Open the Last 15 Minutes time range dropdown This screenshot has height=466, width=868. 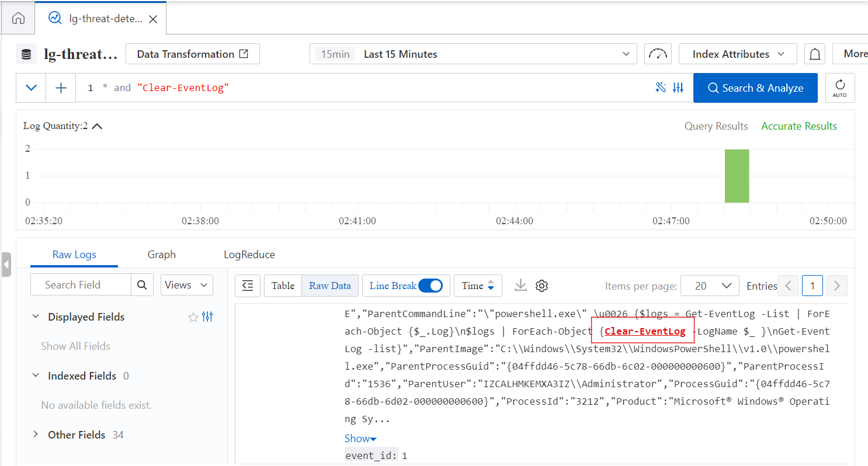473,54
